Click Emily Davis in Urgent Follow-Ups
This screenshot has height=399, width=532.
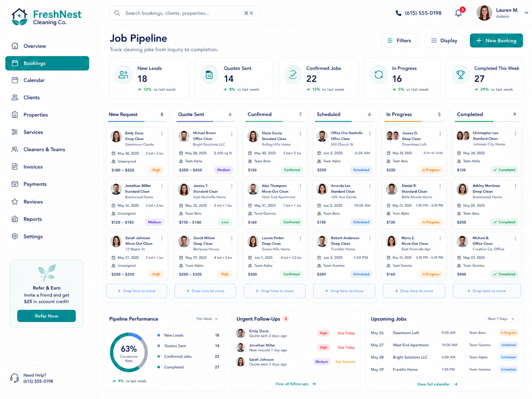click(x=259, y=331)
